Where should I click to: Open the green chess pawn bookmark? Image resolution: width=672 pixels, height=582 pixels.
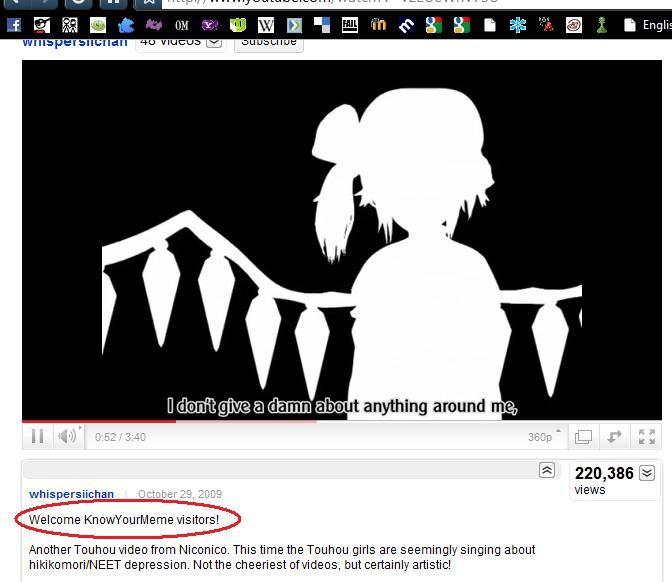click(x=602, y=25)
